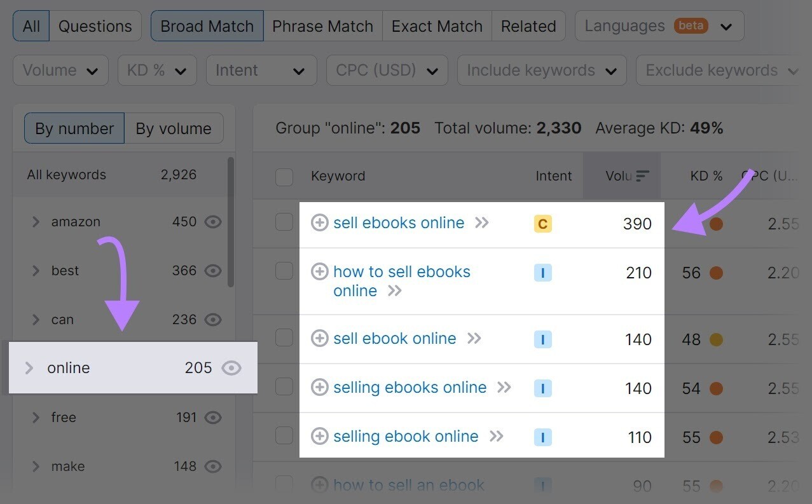Image resolution: width=812 pixels, height=504 pixels.
Task: Toggle eye icon for the amazon group
Action: pyautogui.click(x=213, y=222)
